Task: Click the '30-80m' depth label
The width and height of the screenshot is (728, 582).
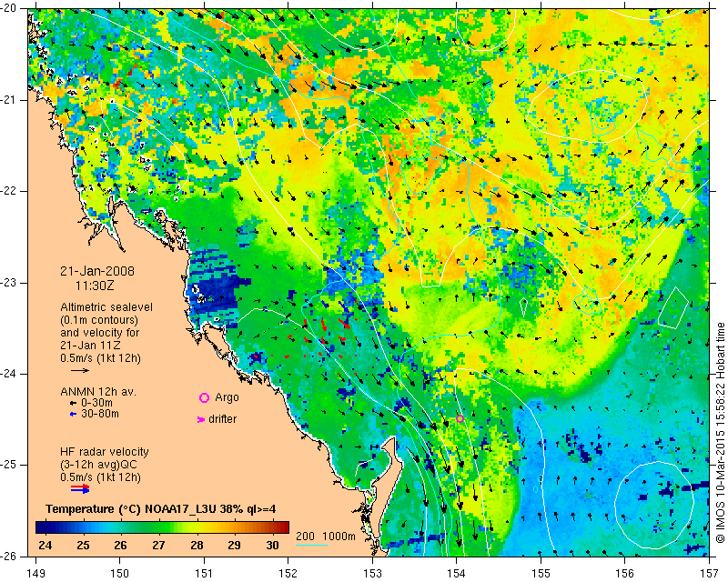Action: click(x=100, y=414)
